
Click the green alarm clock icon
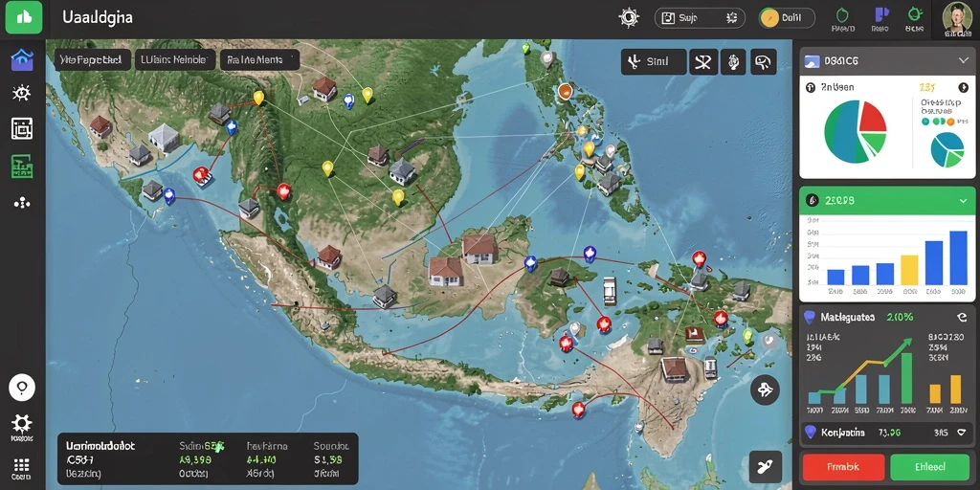915,13
